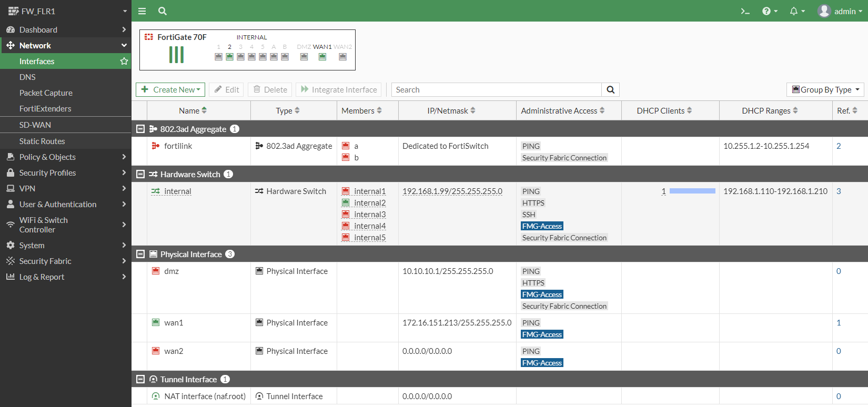868x407 pixels.
Task: Open reference count 3 for internal
Action: (839, 191)
